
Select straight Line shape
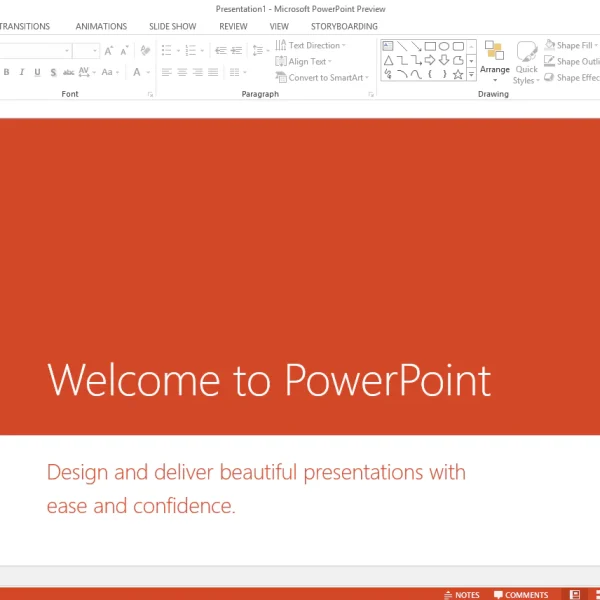click(x=402, y=46)
